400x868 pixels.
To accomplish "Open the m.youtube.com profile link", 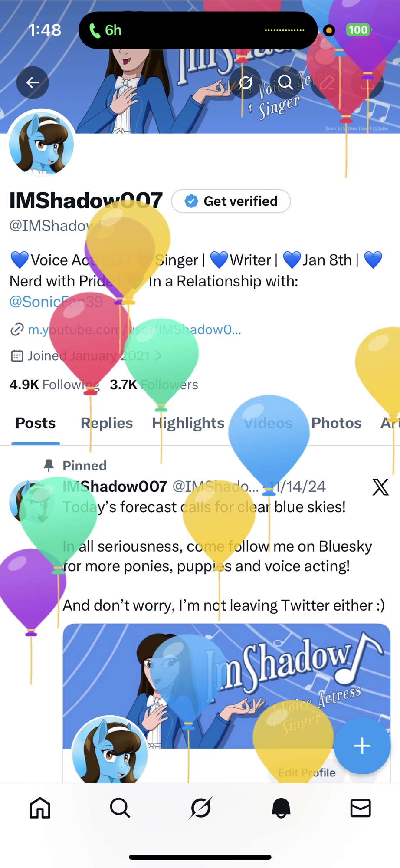I will 134,330.
